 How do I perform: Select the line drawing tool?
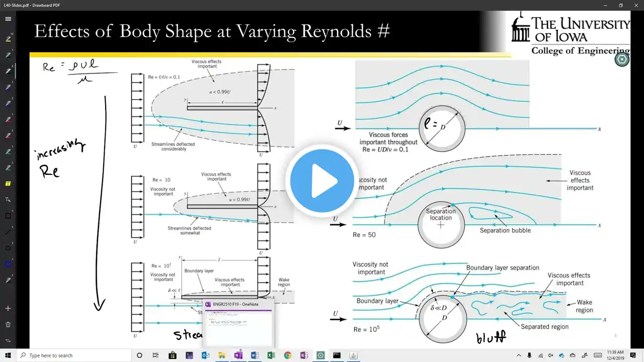[x=8, y=232]
